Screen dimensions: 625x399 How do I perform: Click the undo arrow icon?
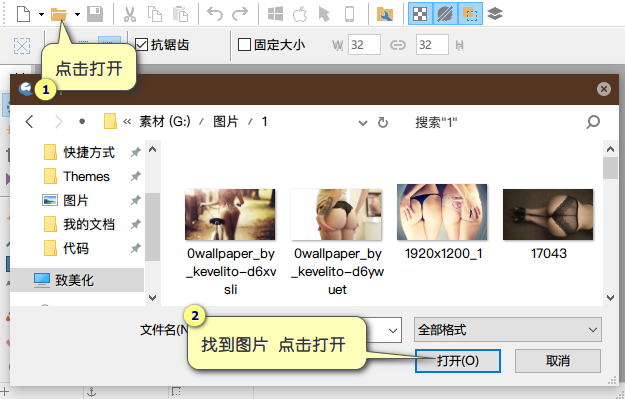click(215, 14)
